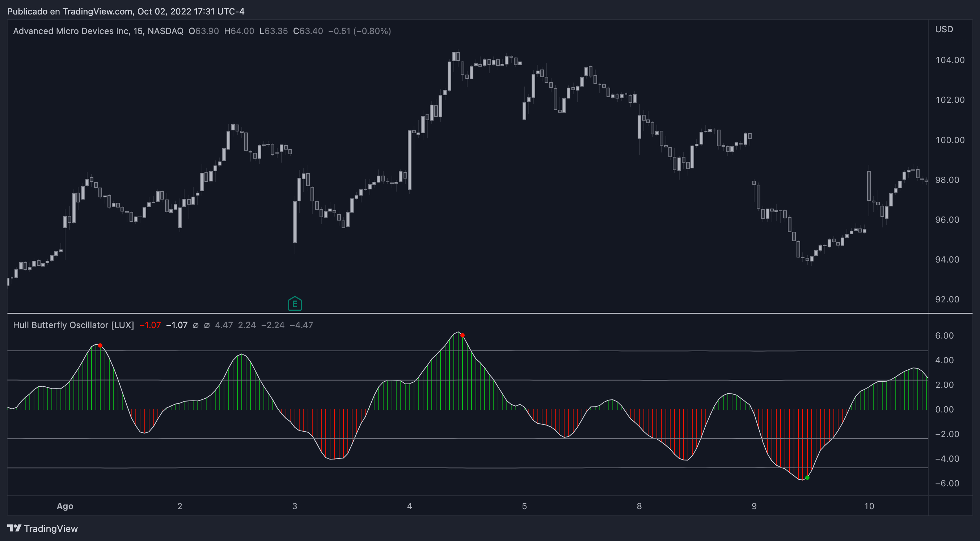The width and height of the screenshot is (980, 541).
Task: Click the USD currency label
Action: tap(944, 29)
